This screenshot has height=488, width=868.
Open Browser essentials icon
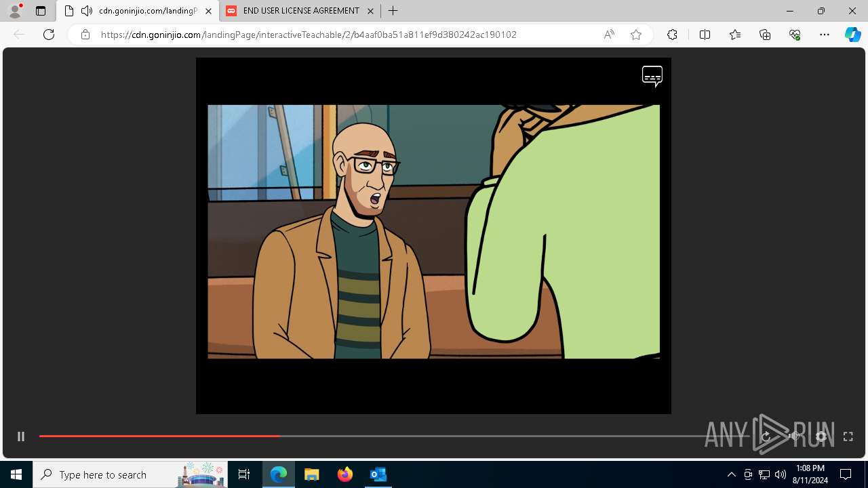[x=795, y=35]
